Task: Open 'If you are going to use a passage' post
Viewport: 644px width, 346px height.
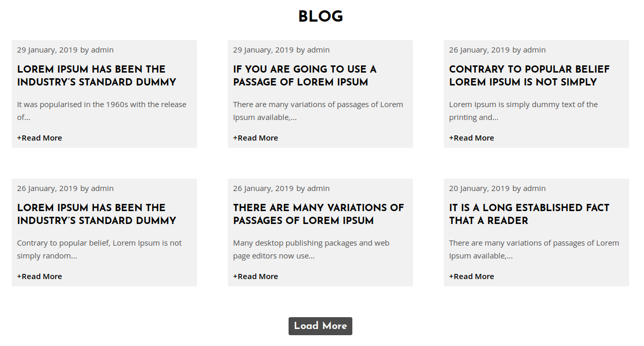Action: [305, 76]
